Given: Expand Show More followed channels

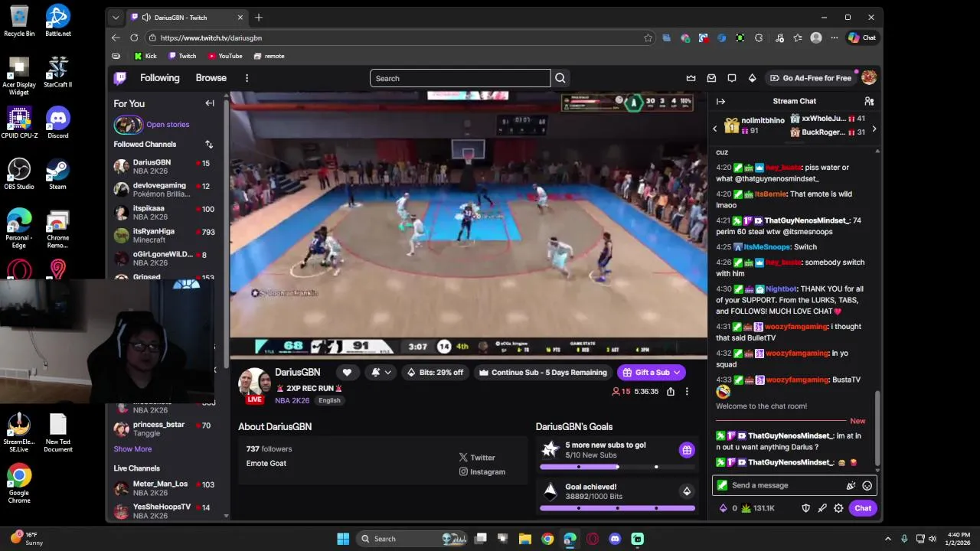Looking at the screenshot, I should tap(132, 449).
